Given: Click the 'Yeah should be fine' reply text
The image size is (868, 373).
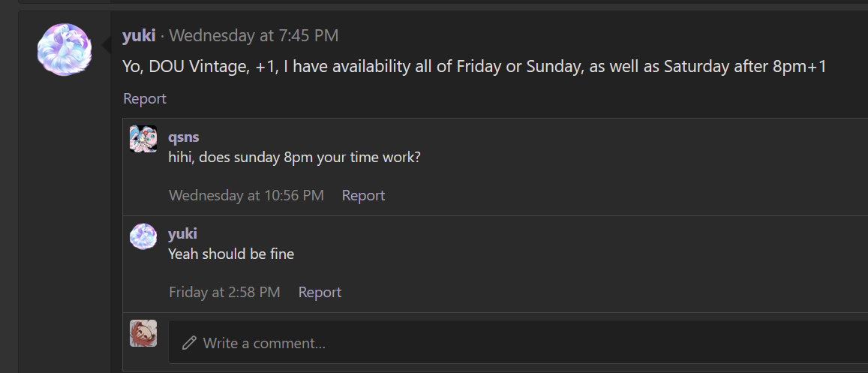Looking at the screenshot, I should point(231,254).
